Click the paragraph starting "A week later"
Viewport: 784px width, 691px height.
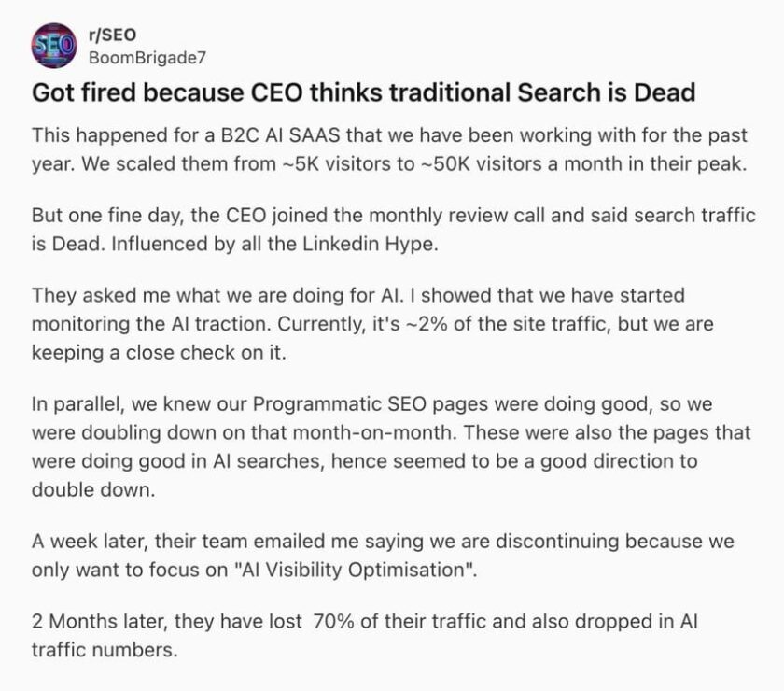pyautogui.click(x=383, y=554)
